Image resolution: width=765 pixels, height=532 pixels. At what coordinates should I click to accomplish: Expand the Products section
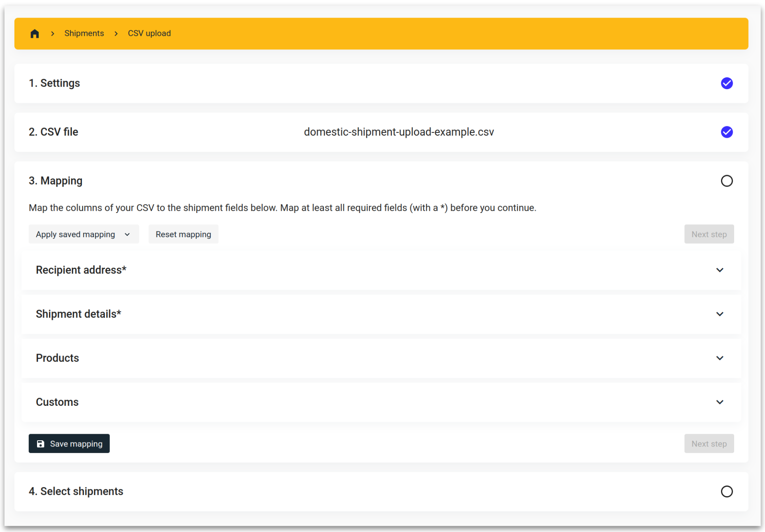point(720,358)
